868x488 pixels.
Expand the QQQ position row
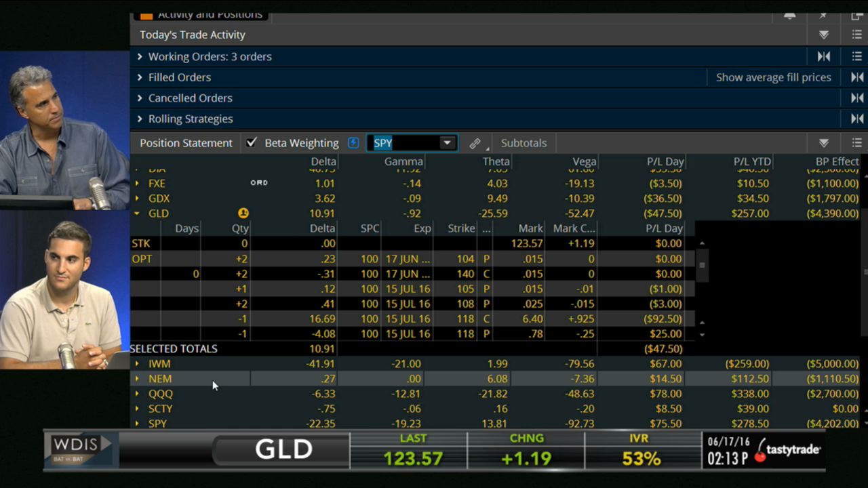(137, 394)
